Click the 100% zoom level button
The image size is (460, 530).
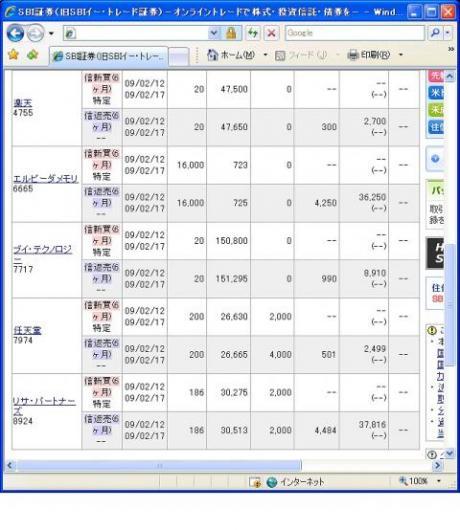pos(413,481)
